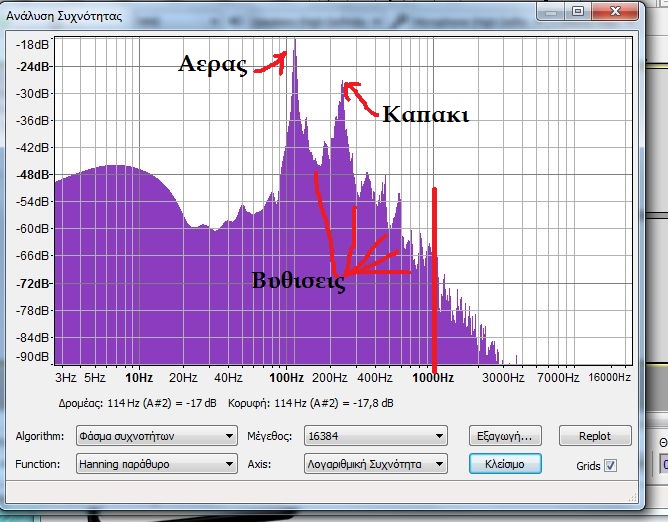This screenshot has height=522, width=668.
Task: Expand the Function Hanning window dropdown
Action: [156, 464]
